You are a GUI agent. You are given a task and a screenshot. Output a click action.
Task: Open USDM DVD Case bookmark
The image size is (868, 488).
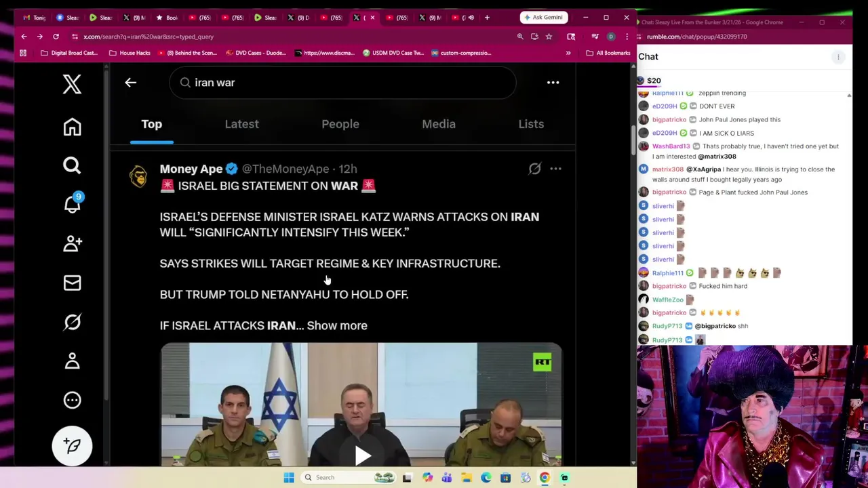(393, 53)
